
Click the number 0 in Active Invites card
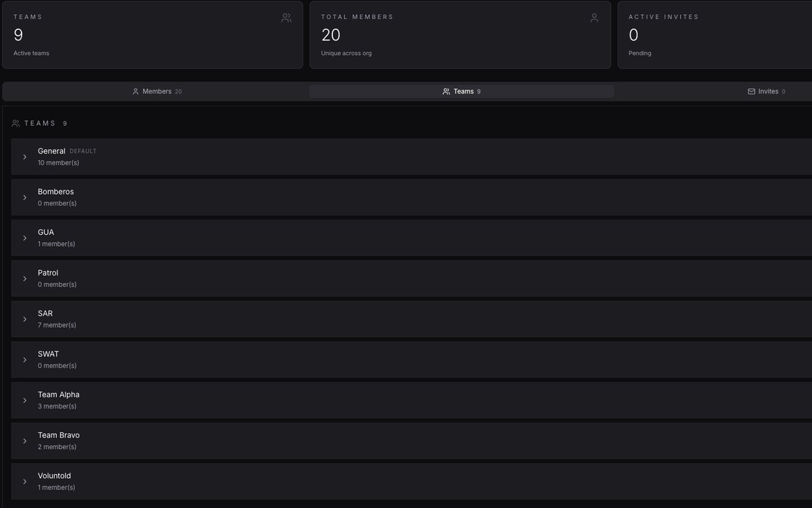[633, 35]
